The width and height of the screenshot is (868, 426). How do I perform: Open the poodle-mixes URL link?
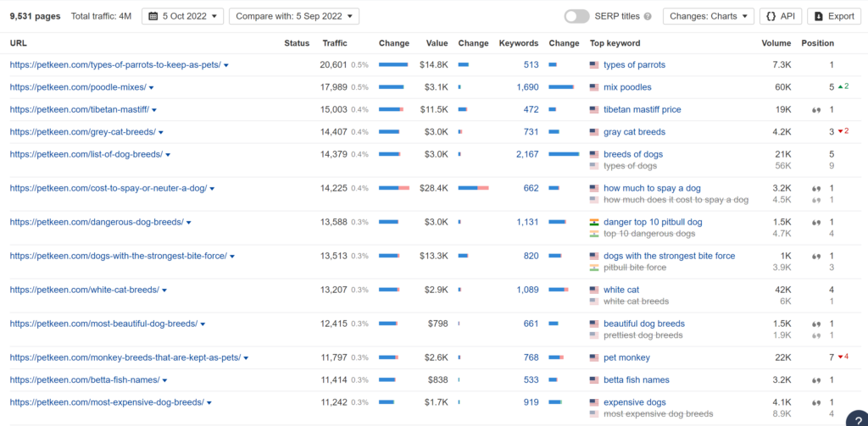click(x=78, y=87)
